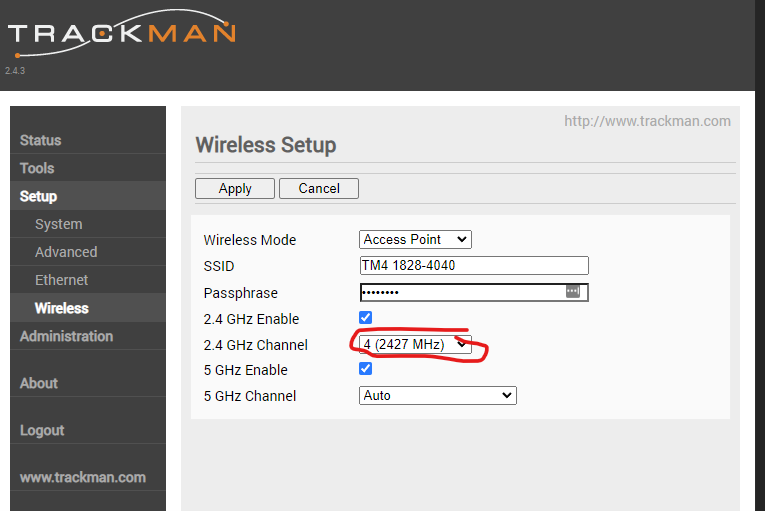Screen dimensions: 765x511
Task: Click the 5 GHz Enable label
Action: click(245, 370)
